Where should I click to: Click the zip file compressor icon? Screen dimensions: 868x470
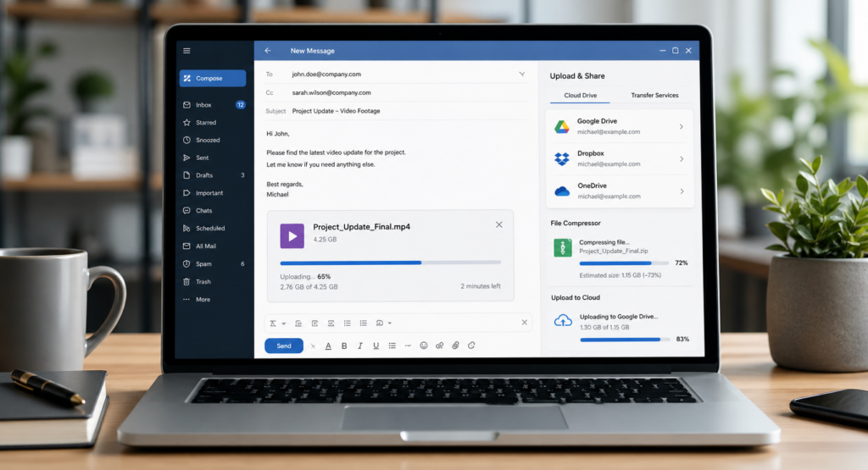pos(563,248)
